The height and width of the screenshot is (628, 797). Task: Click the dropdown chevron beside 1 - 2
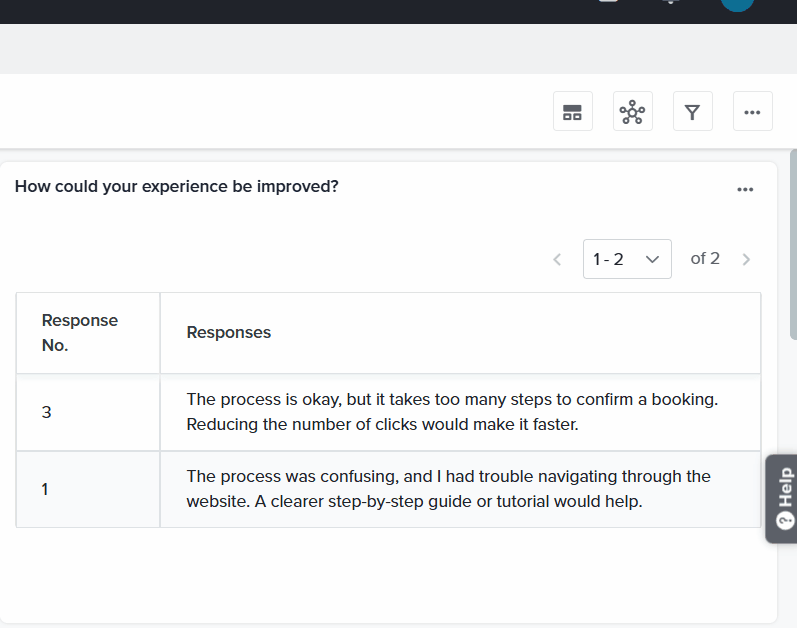652,260
